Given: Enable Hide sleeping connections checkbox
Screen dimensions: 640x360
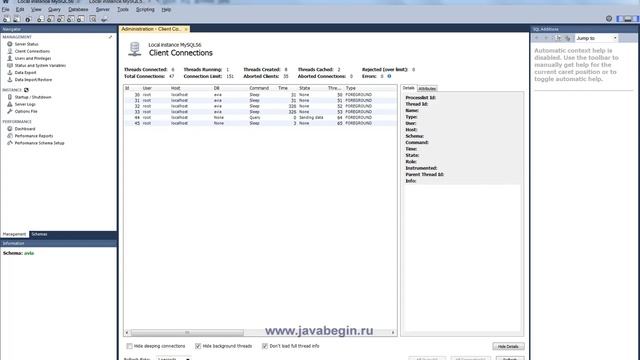Looking at the screenshot, I should [129, 346].
